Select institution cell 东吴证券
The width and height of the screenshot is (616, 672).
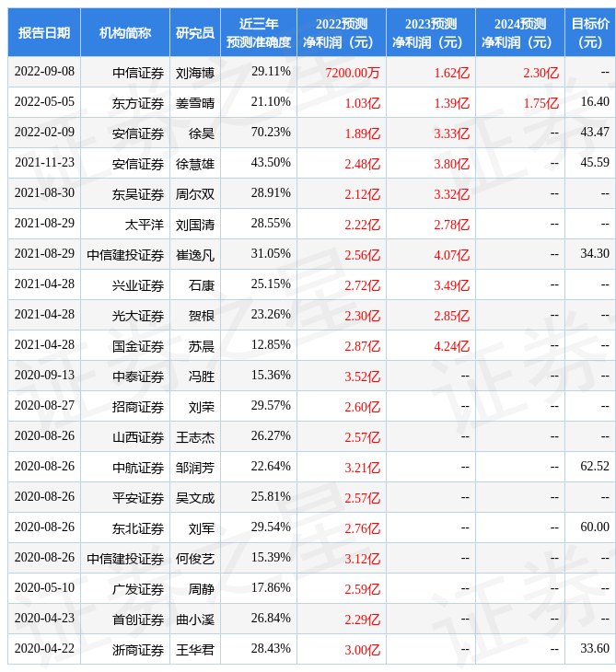click(x=138, y=194)
